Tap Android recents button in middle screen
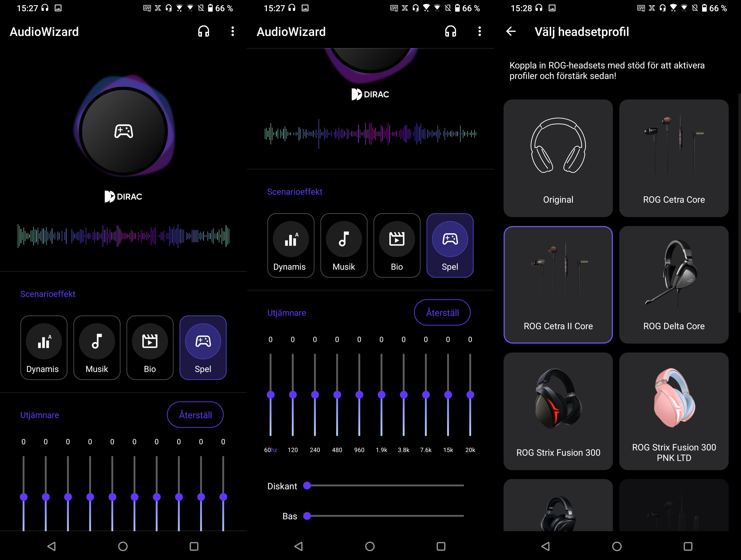 coord(441,546)
